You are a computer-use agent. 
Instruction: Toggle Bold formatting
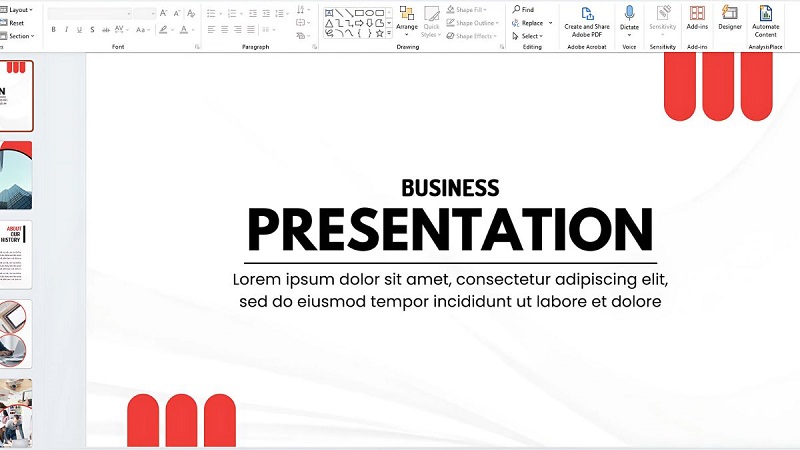tap(53, 30)
